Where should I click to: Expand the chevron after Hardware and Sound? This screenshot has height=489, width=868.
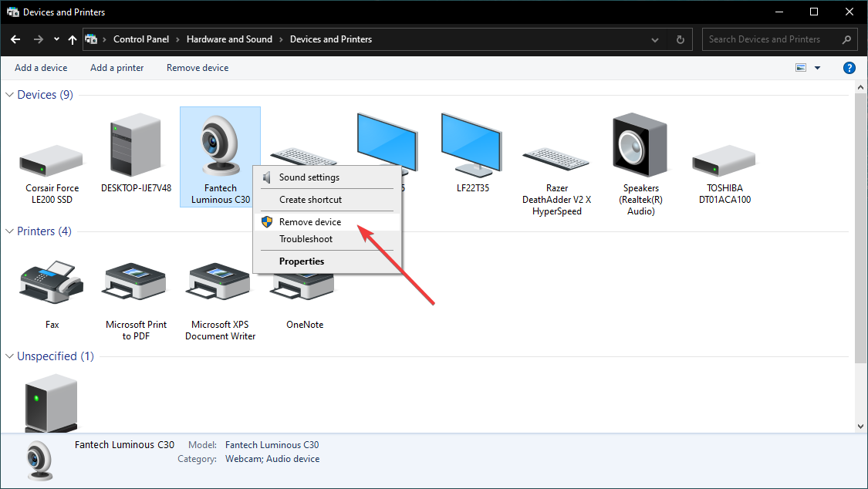click(281, 39)
